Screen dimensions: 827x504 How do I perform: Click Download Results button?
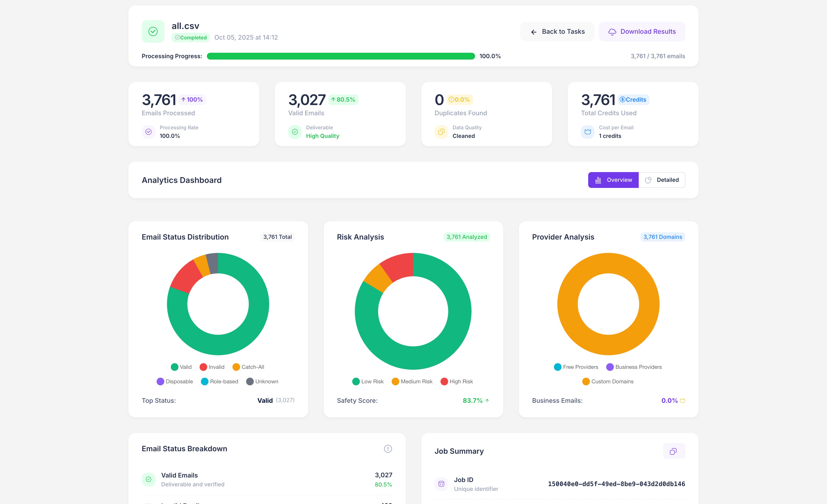[642, 31]
